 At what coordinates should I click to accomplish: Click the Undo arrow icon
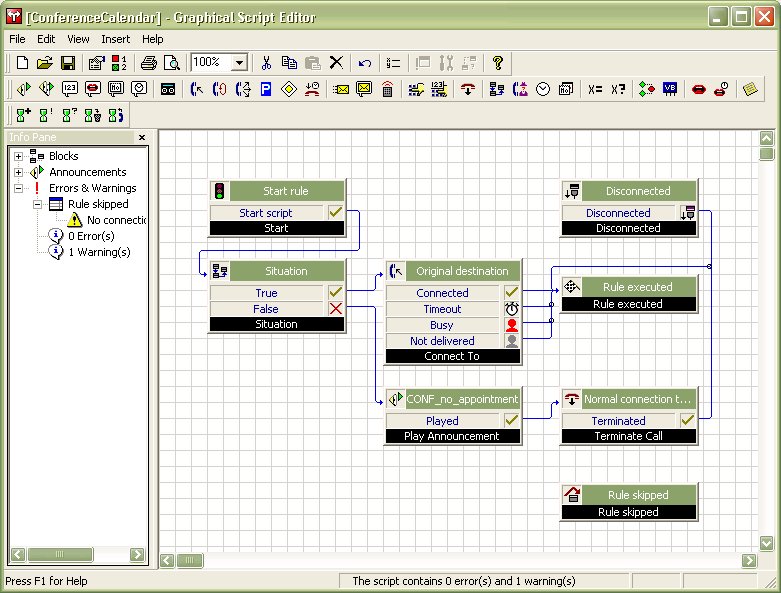(365, 63)
